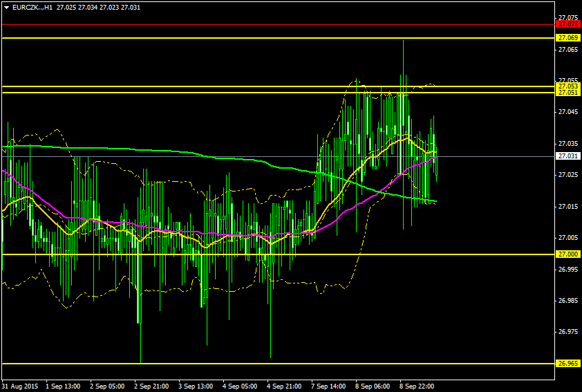Click the red 27.073 price label
Screen dimensions: 582x392
pyautogui.click(x=568, y=24)
